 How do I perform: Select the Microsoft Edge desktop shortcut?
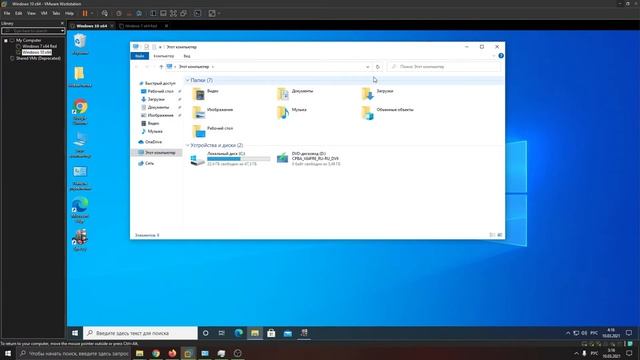(80, 210)
